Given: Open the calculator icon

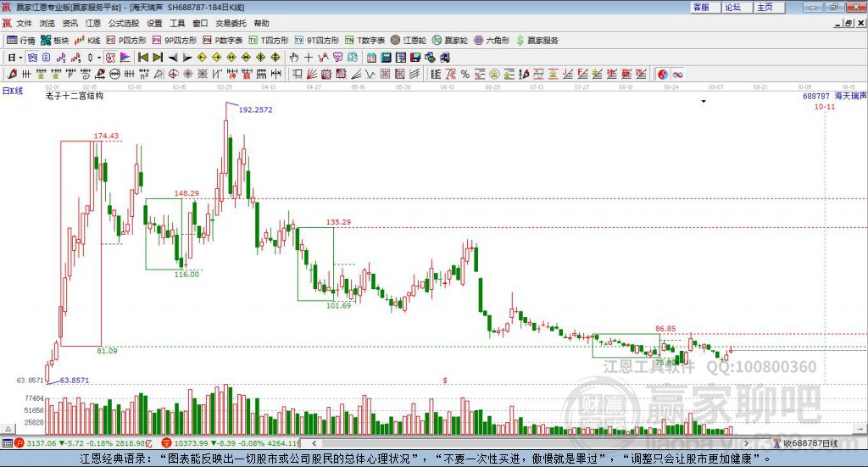Looking at the screenshot, I should (x=386, y=58).
